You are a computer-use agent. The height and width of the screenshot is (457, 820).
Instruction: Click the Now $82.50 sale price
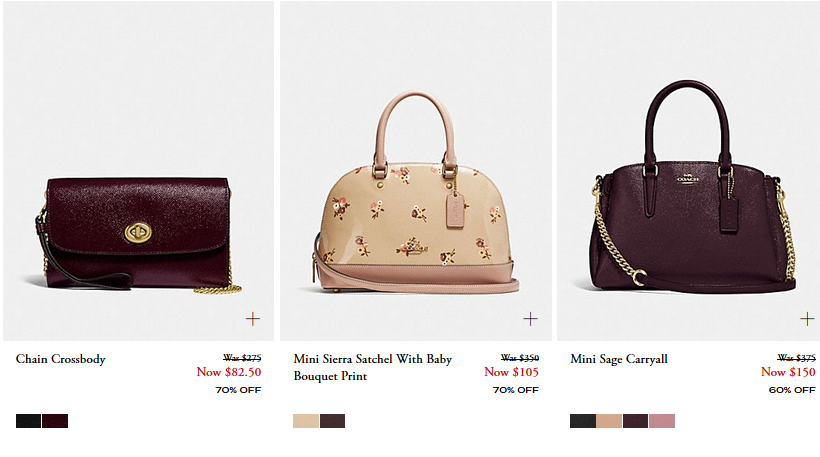pyautogui.click(x=229, y=372)
